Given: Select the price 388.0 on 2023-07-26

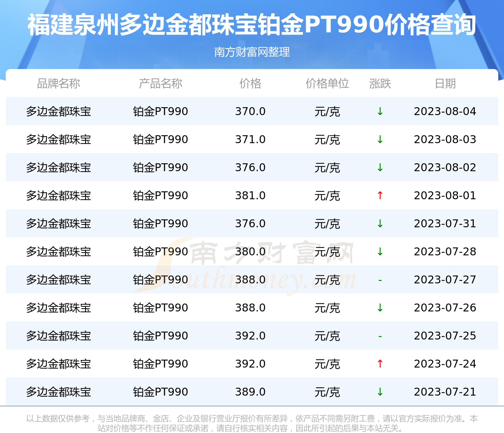Looking at the screenshot, I should [250, 308].
